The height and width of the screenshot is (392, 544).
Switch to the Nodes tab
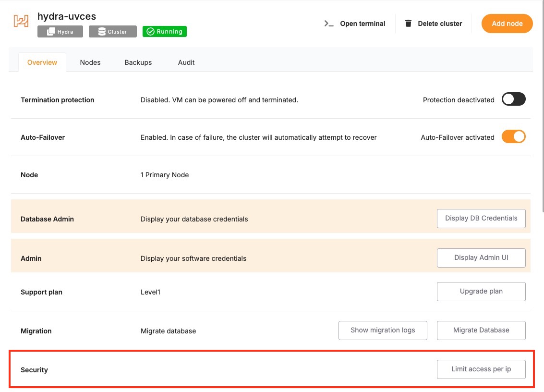tap(90, 62)
